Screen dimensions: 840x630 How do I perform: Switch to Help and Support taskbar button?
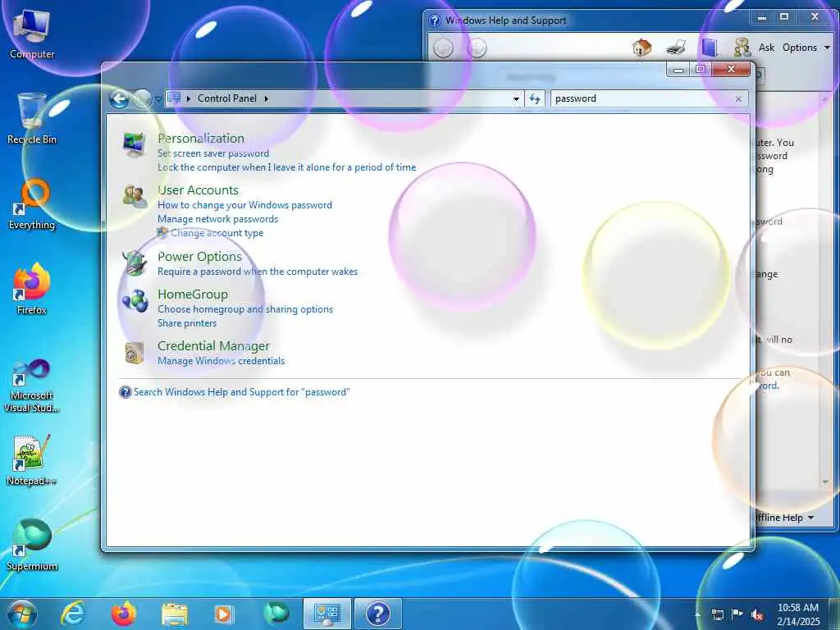(x=377, y=614)
